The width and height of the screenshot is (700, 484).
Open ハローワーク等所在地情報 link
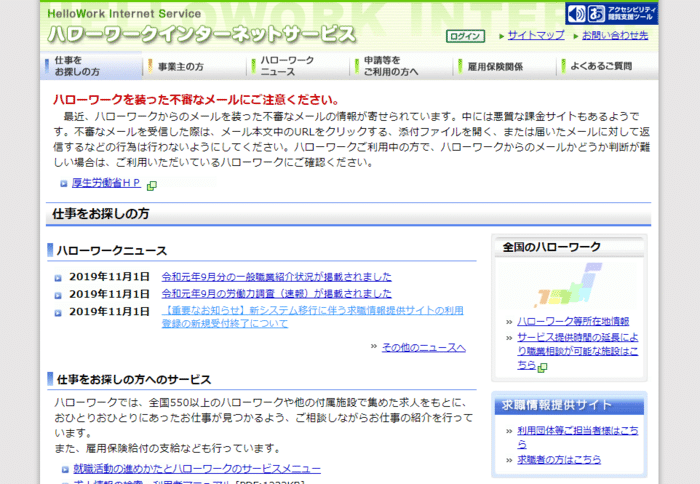[x=573, y=321]
